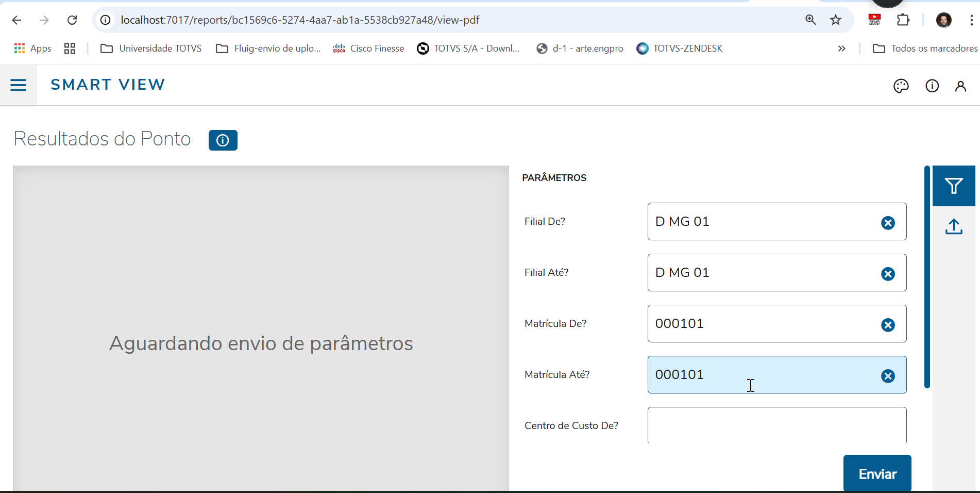Open the Chrome extensions puzzle icon
Viewport: 980px width, 493px height.
[903, 20]
